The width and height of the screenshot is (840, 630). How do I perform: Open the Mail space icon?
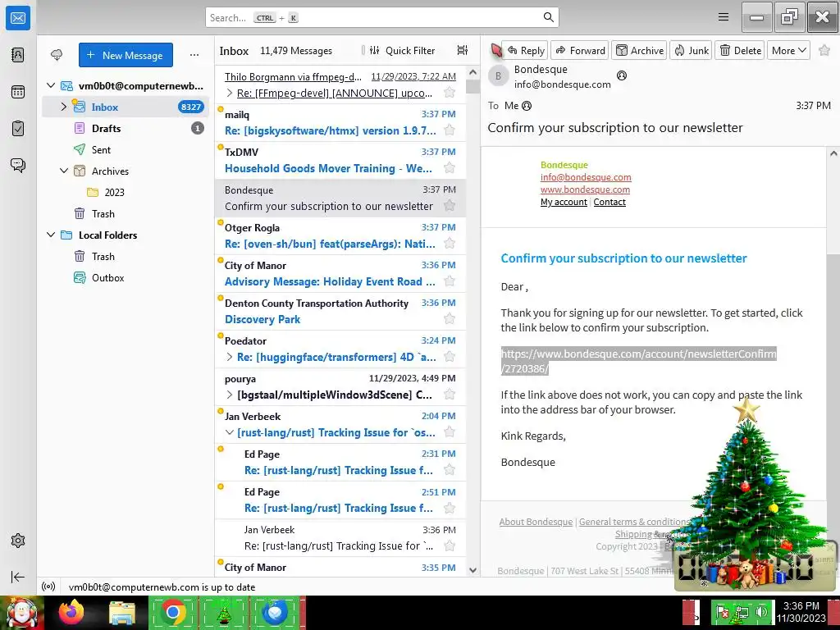[x=18, y=18]
